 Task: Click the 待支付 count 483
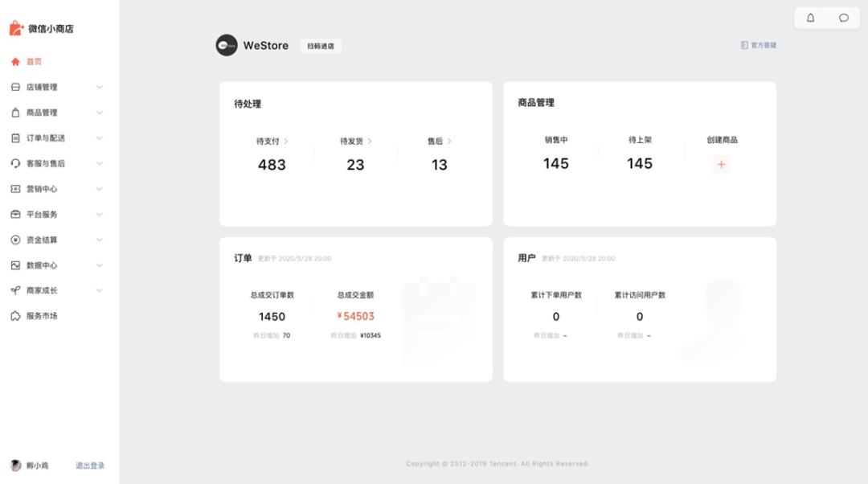[x=272, y=165]
